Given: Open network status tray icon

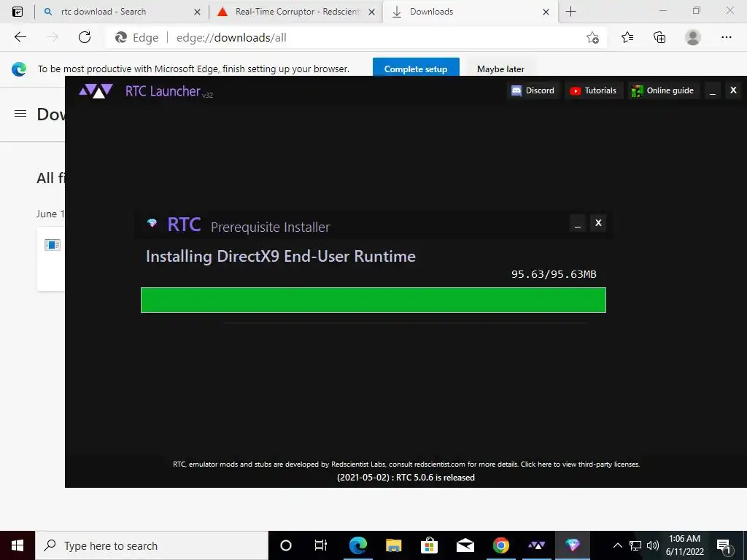Looking at the screenshot, I should click(x=635, y=545).
